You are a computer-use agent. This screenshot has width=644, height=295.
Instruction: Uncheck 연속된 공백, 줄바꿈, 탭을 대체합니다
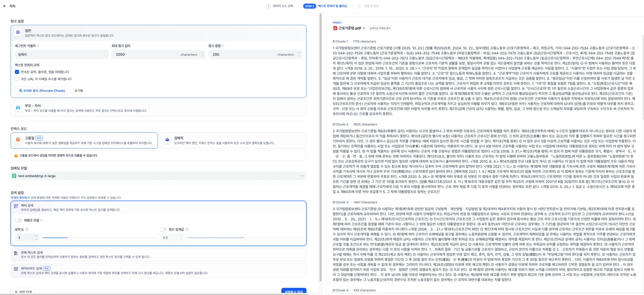pos(17,72)
